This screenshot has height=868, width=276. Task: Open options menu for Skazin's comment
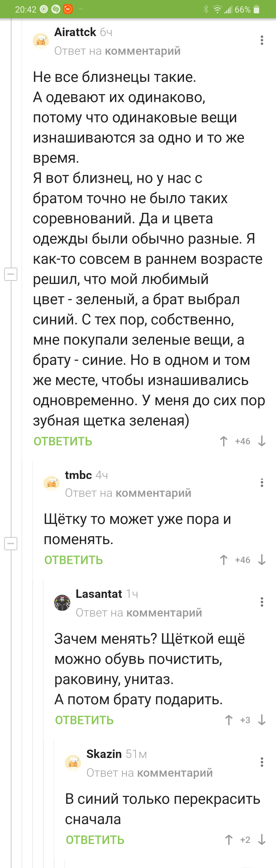pyautogui.click(x=262, y=762)
